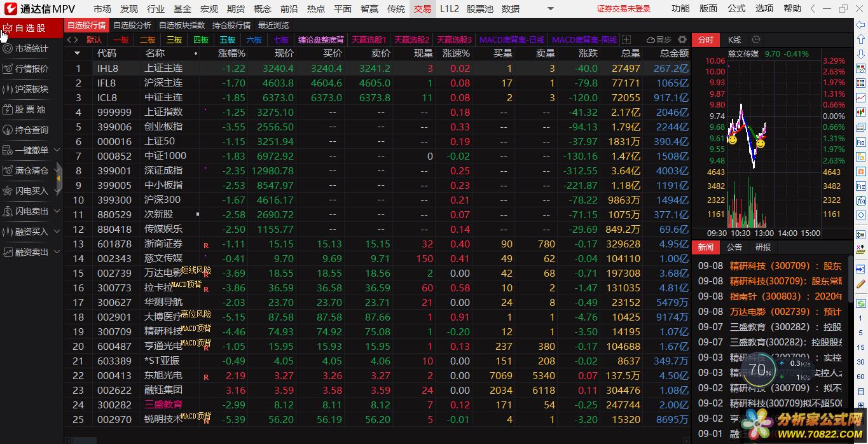Image resolution: width=868 pixels, height=444 pixels.
Task: Open the triangle dropdown in table header corner
Action: (x=78, y=53)
